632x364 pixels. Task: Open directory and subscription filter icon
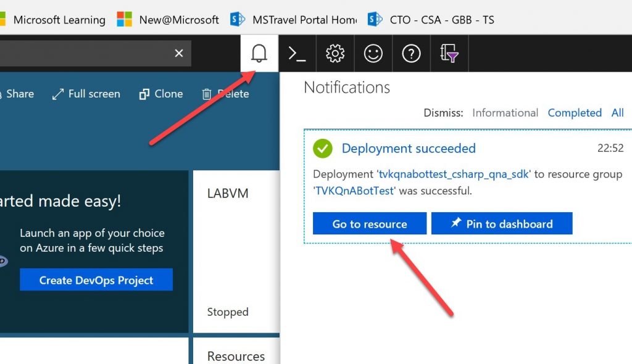click(449, 53)
